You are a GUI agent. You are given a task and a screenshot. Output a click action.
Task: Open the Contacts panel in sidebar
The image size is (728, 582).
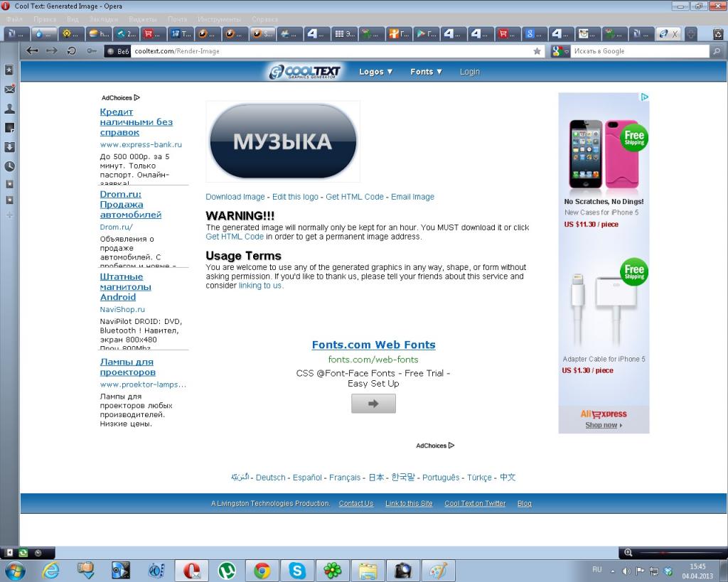9,109
